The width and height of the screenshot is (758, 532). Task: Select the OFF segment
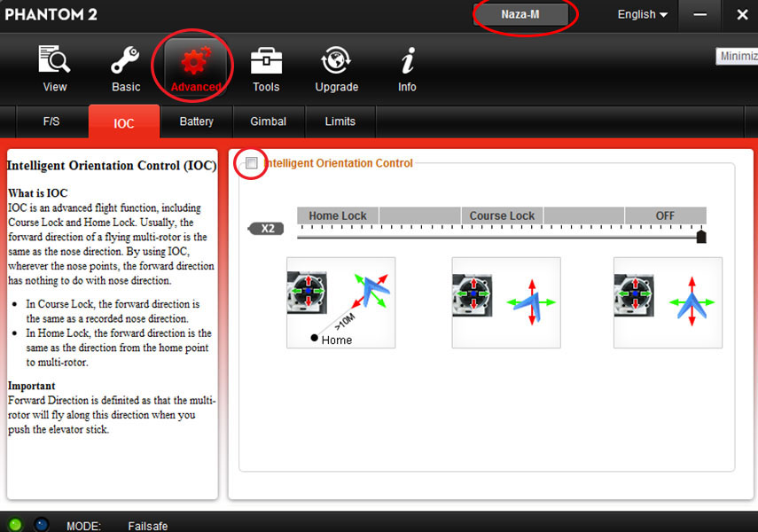click(x=665, y=215)
